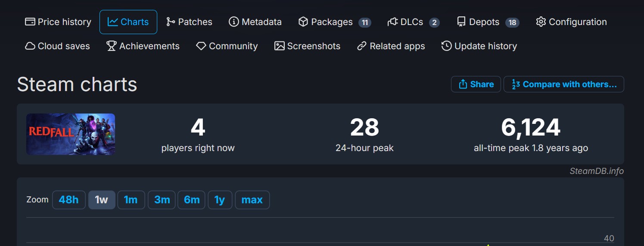The width and height of the screenshot is (644, 246).
Task: Set chart zoom to max
Action: click(x=252, y=200)
